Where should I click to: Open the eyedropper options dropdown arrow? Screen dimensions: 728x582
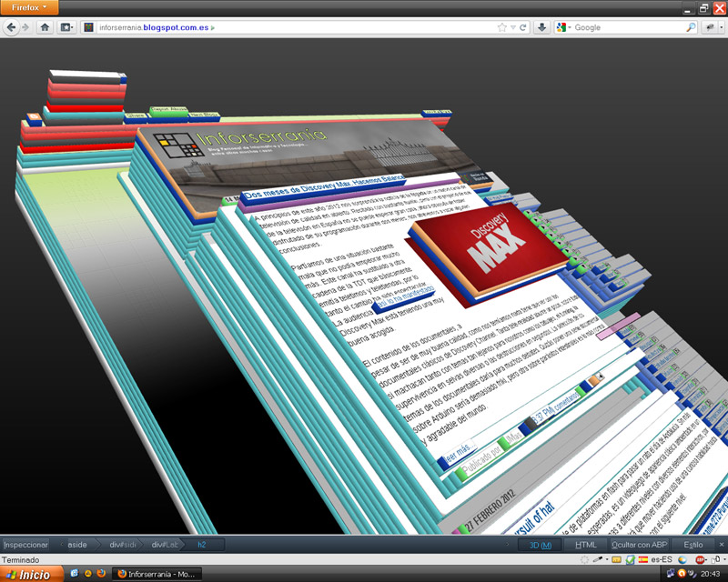pyautogui.click(x=606, y=560)
